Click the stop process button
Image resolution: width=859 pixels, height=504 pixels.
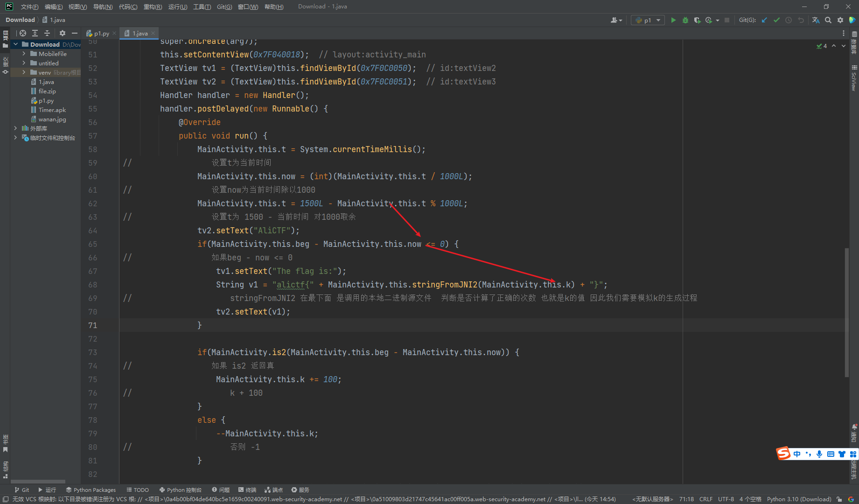click(x=727, y=20)
